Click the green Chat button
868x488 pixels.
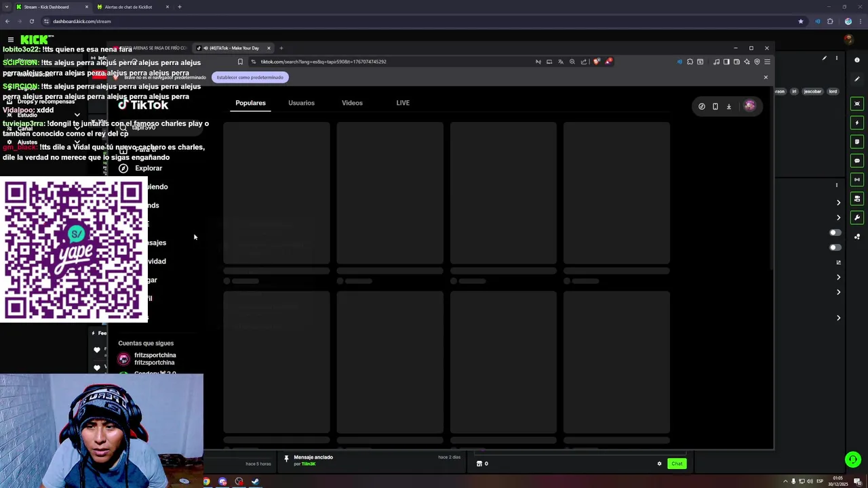coord(677,464)
